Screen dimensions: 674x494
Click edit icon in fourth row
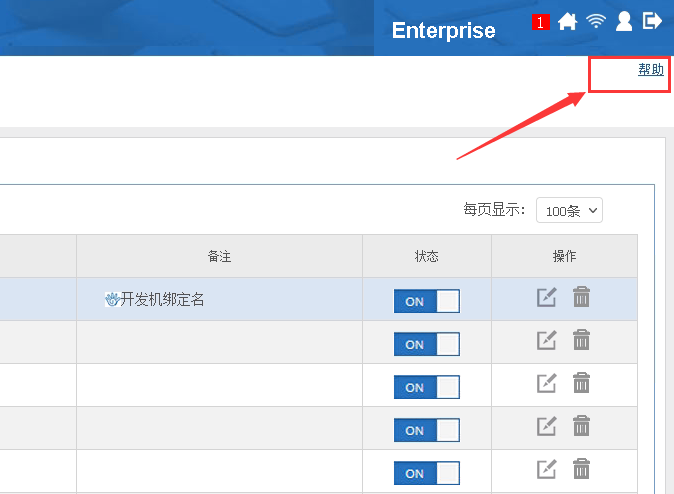[x=546, y=427]
